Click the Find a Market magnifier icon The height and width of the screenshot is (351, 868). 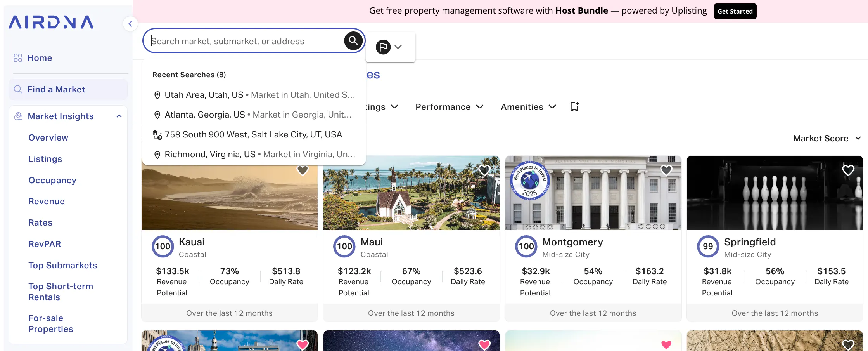[x=18, y=89]
